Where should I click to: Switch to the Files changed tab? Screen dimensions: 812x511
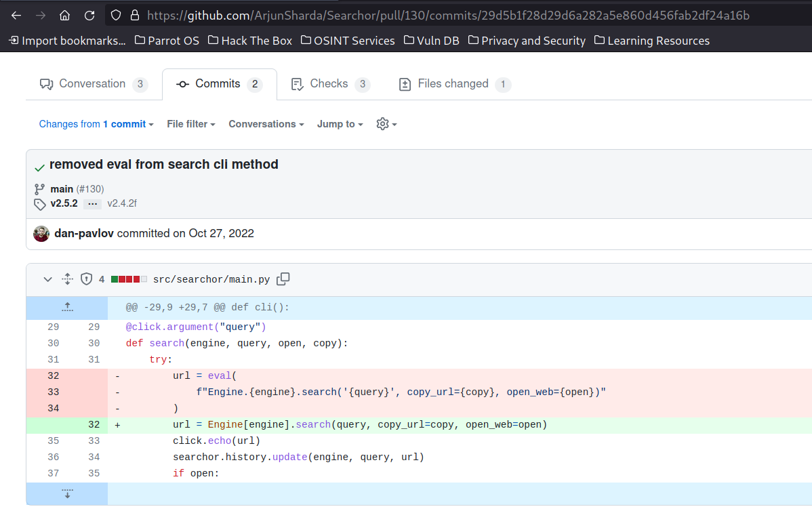pyautogui.click(x=455, y=84)
